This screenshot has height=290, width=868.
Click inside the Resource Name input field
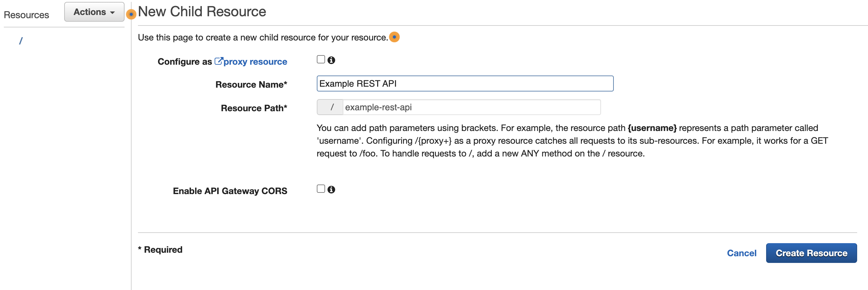[465, 83]
